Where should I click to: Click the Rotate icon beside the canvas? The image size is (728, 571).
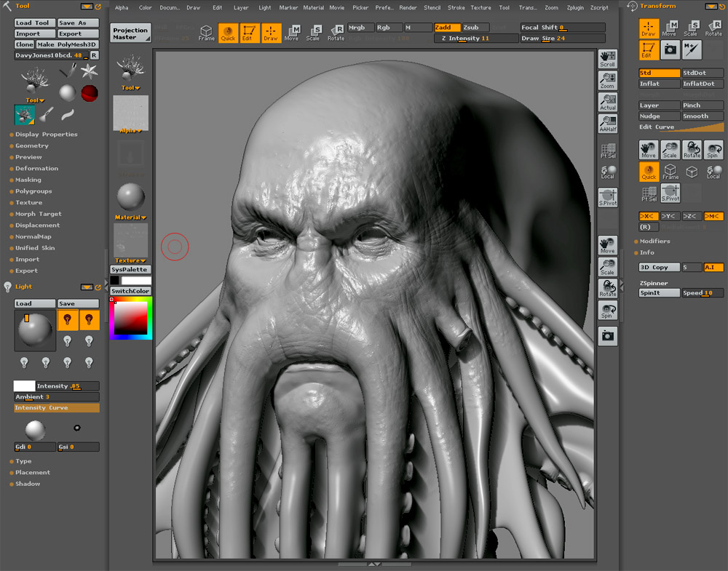tap(607, 289)
